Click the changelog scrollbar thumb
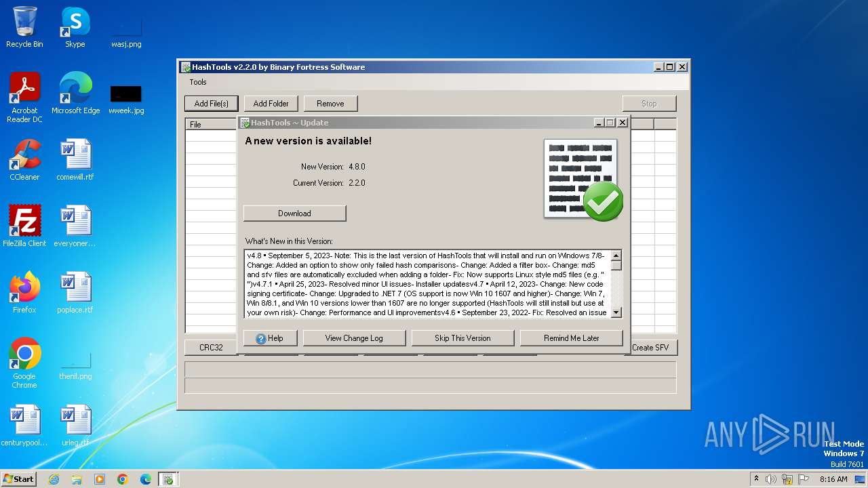 (616, 266)
